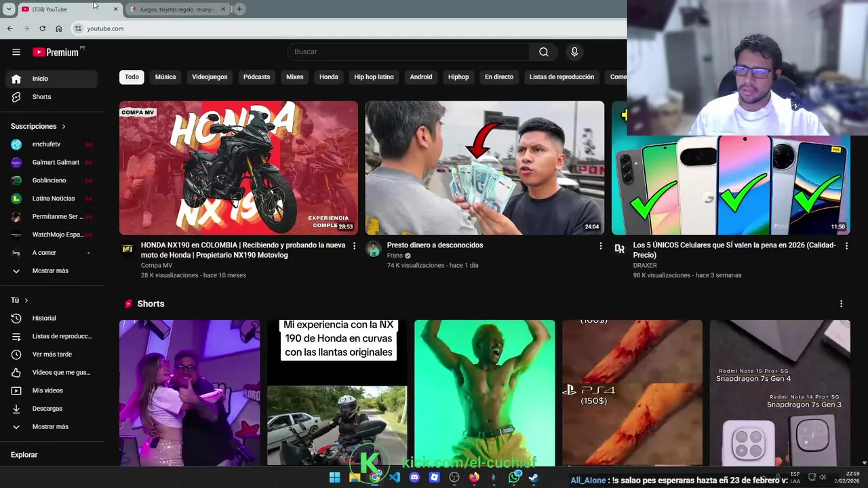
Task: Click the DRAXER channel name
Action: [x=645, y=266]
